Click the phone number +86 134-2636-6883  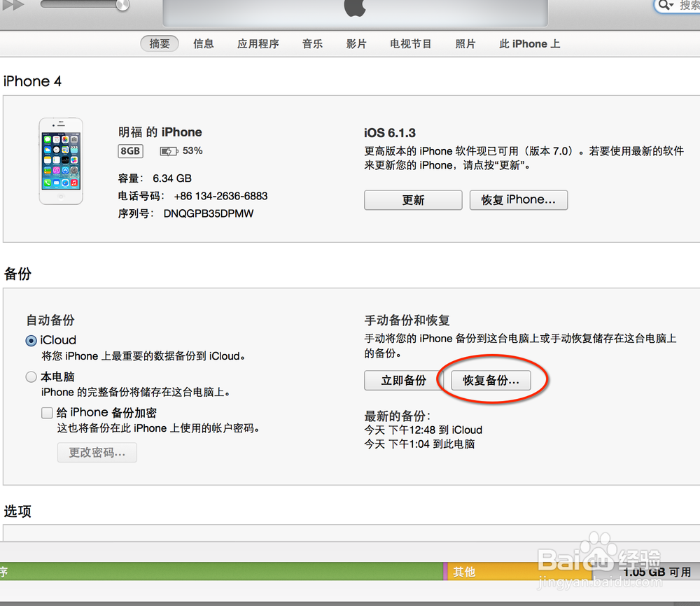tap(220, 196)
